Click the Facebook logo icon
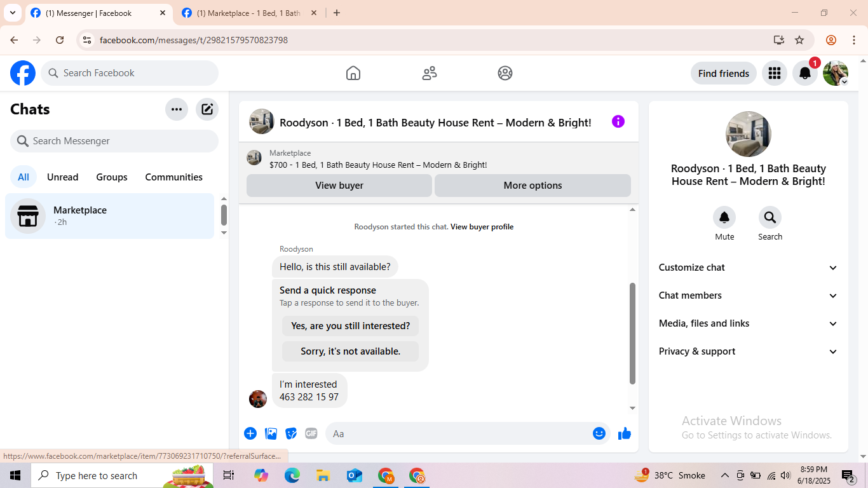Image resolution: width=868 pixels, height=488 pixels. tap(23, 73)
